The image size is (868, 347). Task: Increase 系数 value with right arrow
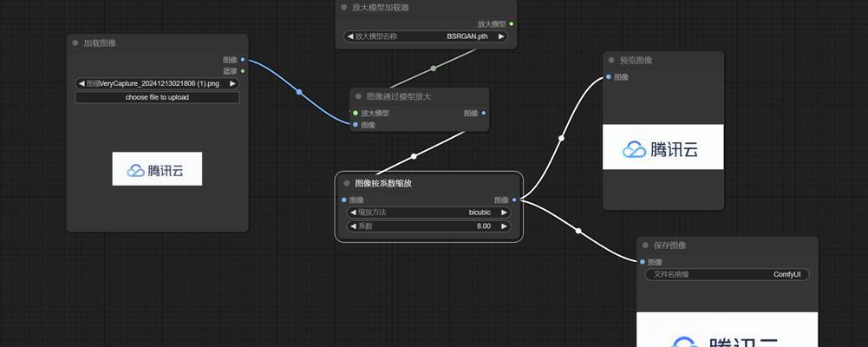point(505,226)
